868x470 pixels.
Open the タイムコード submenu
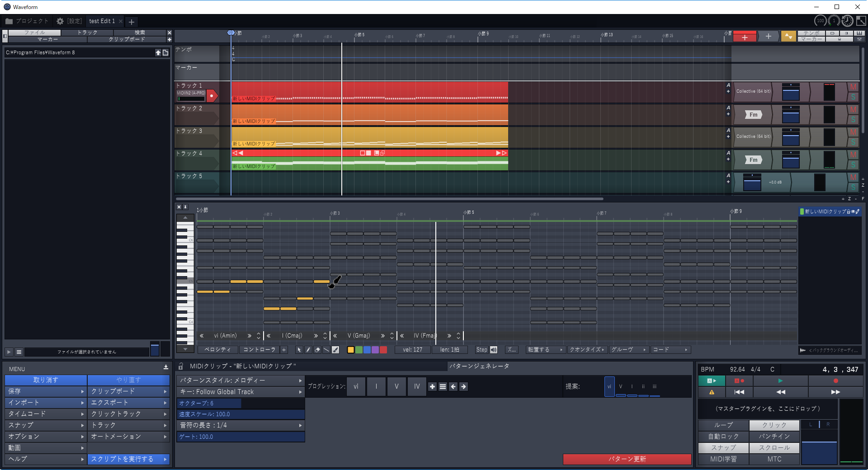[x=46, y=414]
